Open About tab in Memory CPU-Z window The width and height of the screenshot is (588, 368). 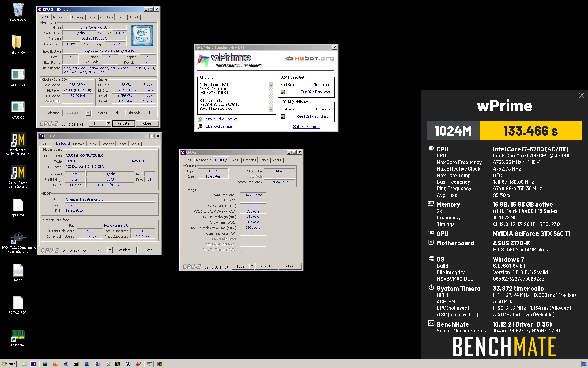[277, 160]
